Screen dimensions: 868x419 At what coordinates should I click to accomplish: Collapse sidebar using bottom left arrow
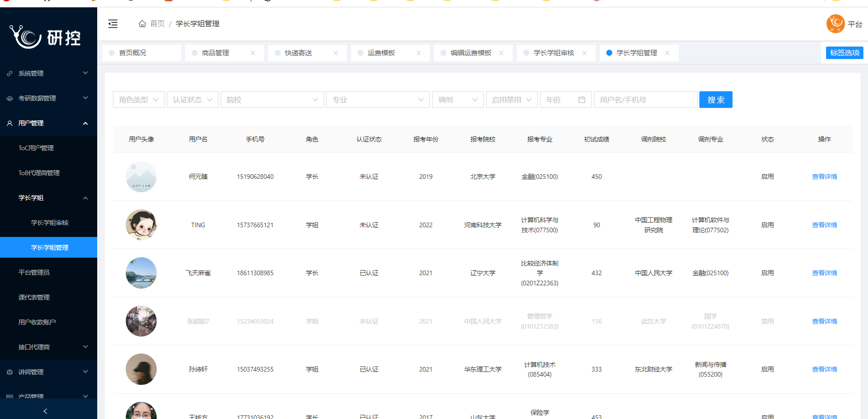tap(45, 411)
